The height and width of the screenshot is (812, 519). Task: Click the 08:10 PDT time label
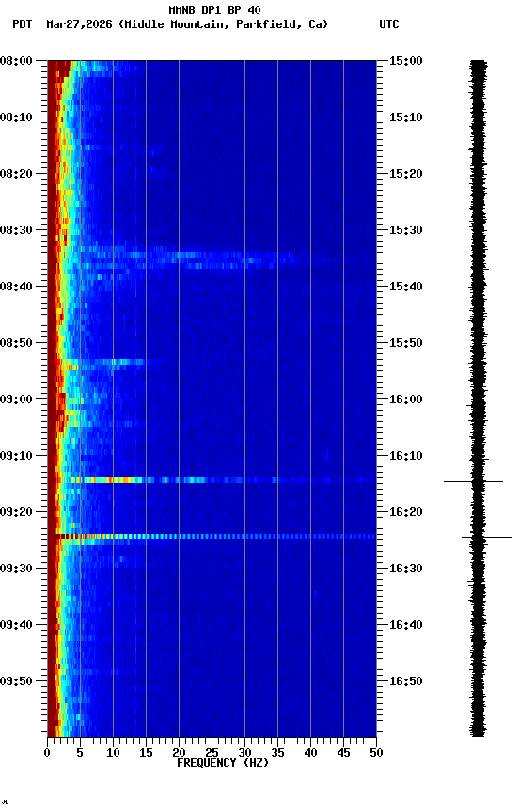(x=16, y=117)
